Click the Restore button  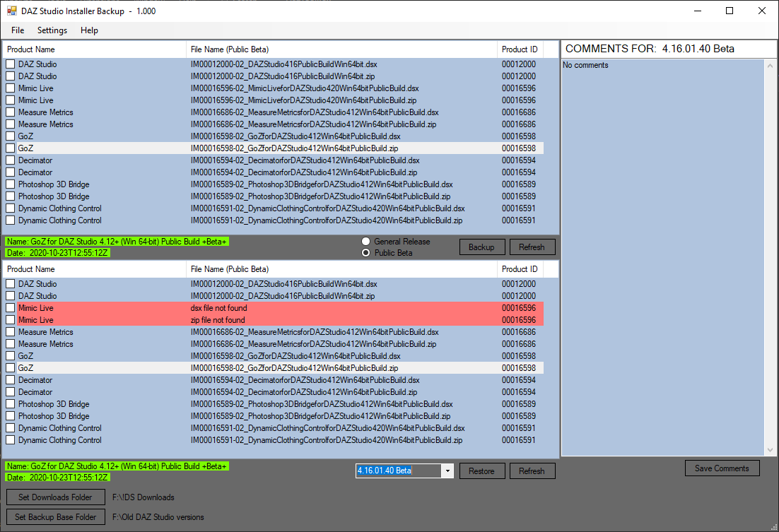(x=481, y=471)
